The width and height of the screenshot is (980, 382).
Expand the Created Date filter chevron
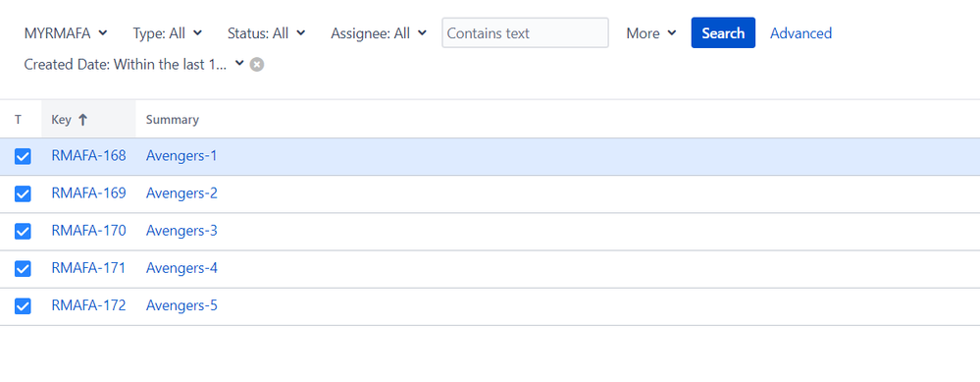[x=238, y=64]
